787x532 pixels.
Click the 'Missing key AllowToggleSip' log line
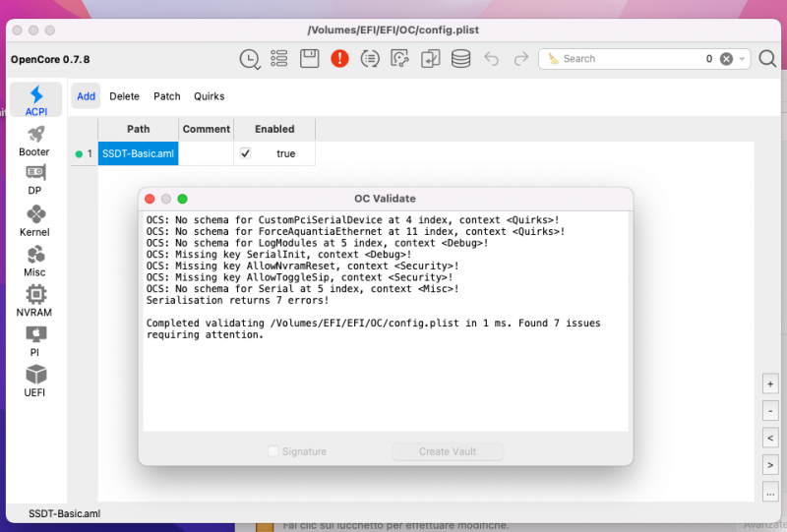click(300, 277)
